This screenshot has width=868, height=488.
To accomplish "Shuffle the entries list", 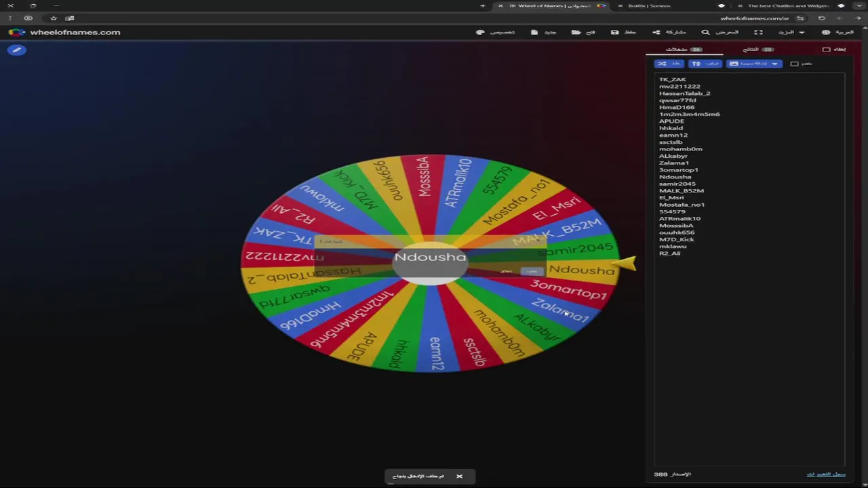I will 669,64.
